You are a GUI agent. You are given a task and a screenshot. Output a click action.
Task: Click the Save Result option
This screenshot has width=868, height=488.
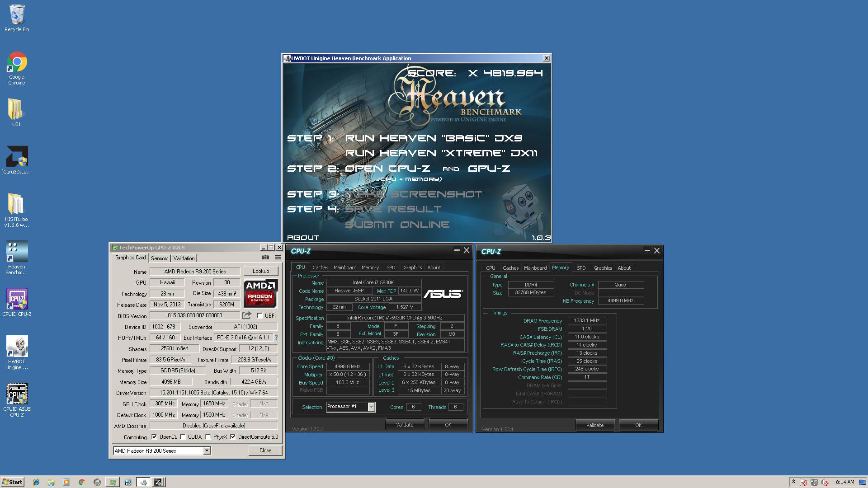pyautogui.click(x=393, y=209)
